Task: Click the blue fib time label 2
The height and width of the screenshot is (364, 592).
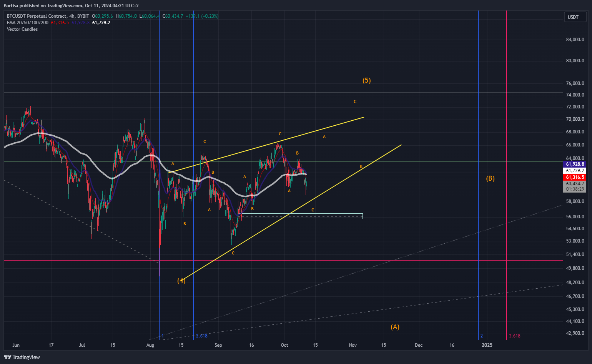Action: 481,336
